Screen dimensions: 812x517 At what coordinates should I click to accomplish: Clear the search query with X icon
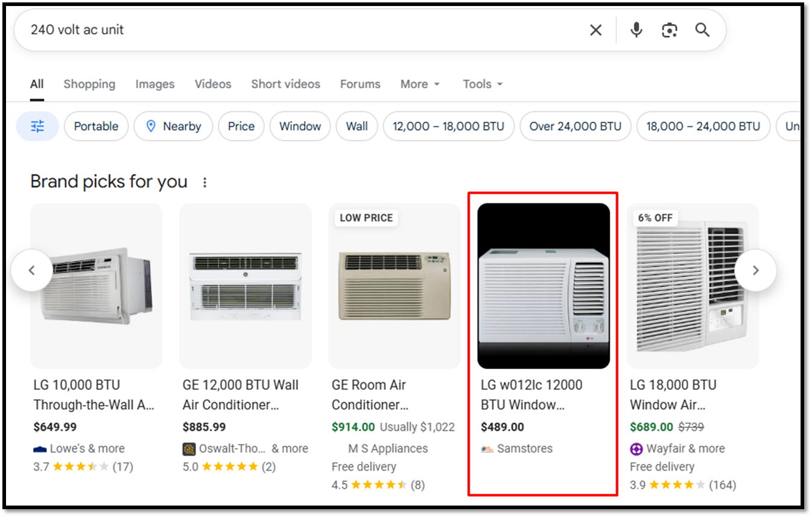coord(595,30)
